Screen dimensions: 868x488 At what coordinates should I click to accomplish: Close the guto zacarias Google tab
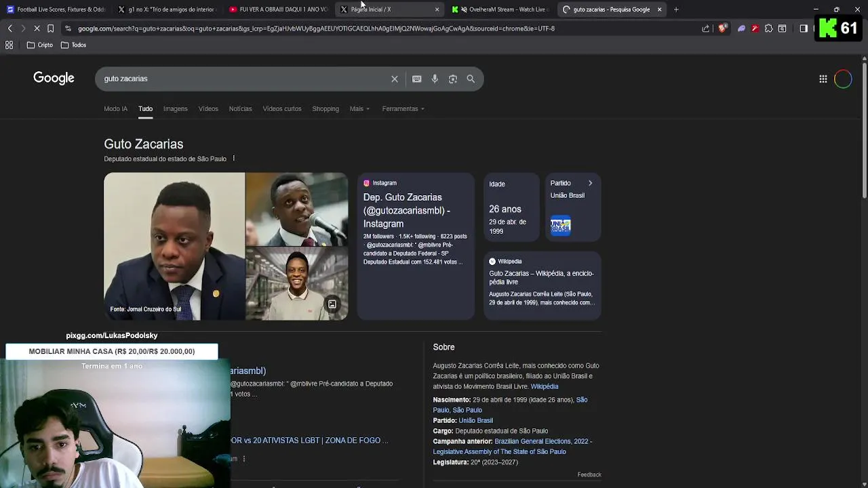[659, 9]
